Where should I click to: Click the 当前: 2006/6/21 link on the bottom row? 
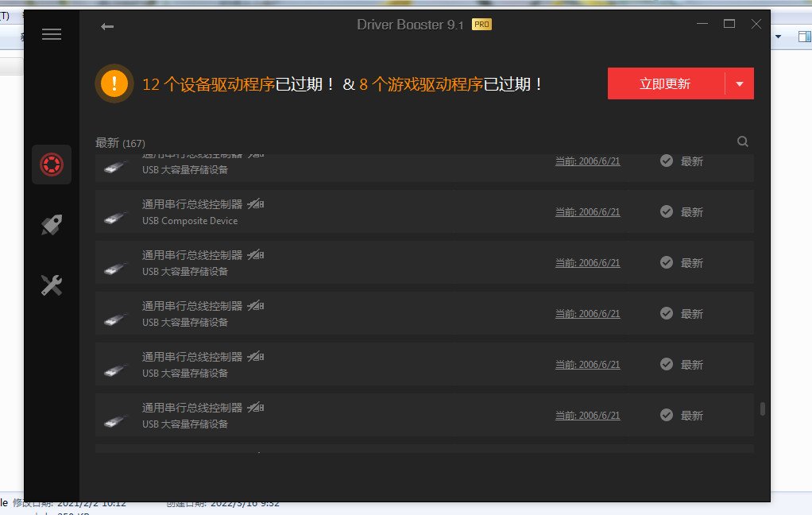tap(587, 415)
